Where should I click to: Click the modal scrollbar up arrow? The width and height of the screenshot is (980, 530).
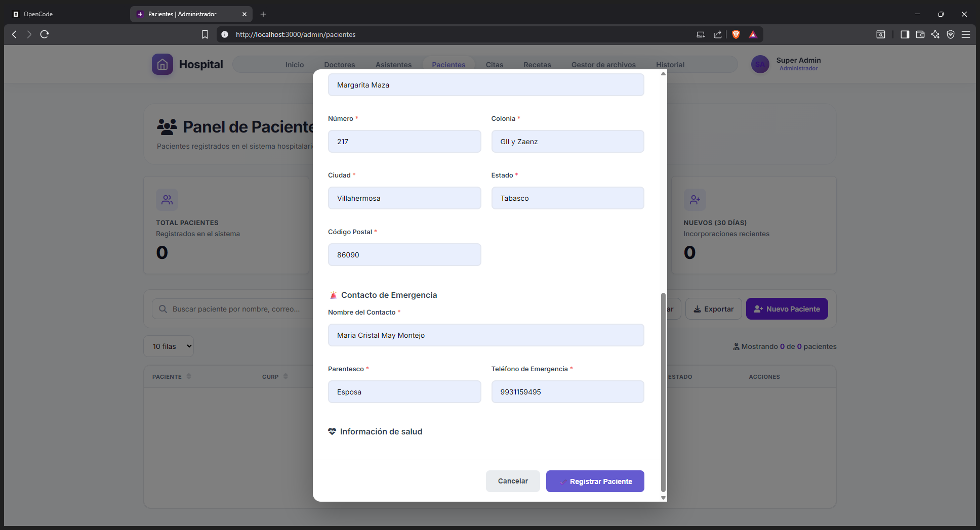pyautogui.click(x=663, y=74)
